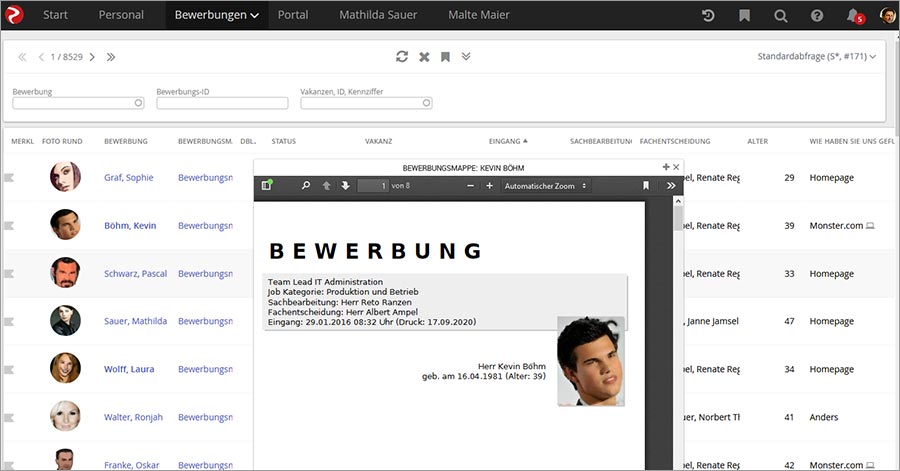Maximize Bewerbungsmappe popup with plus icon
This screenshot has width=900, height=471.
click(666, 167)
